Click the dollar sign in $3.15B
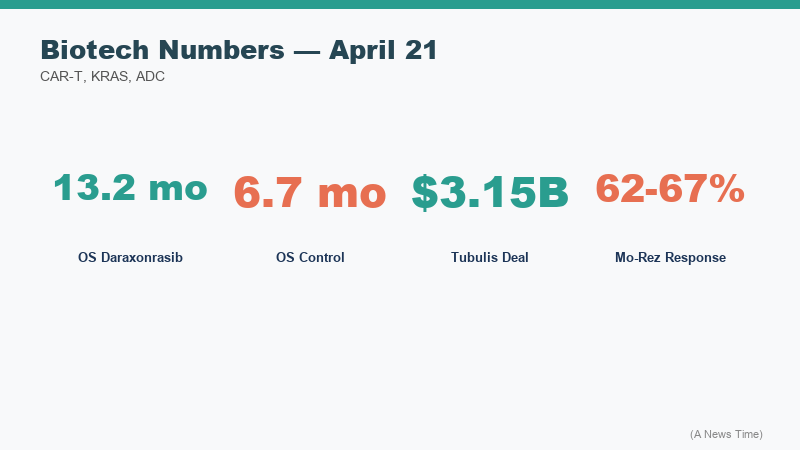800x450 pixels. pyautogui.click(x=425, y=193)
